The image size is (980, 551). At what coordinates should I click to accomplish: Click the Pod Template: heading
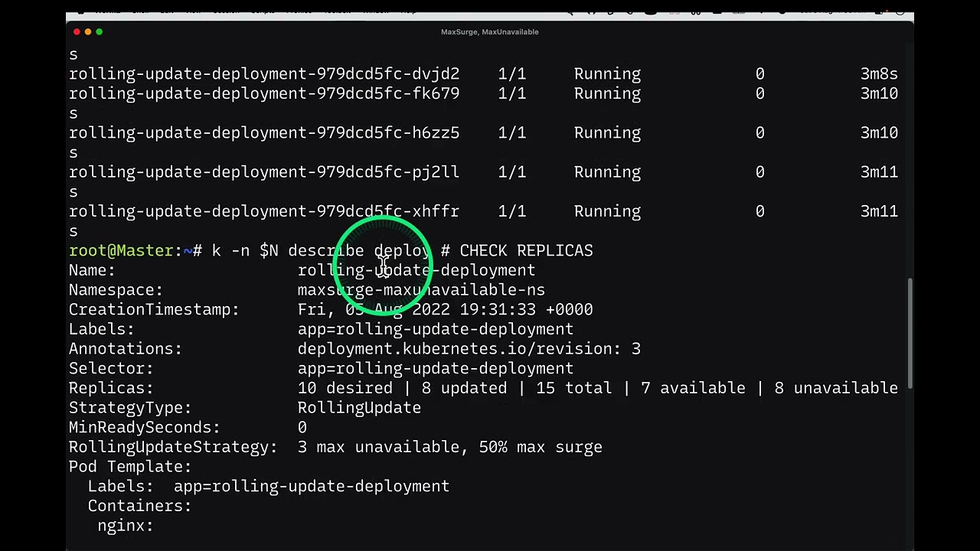click(x=130, y=467)
